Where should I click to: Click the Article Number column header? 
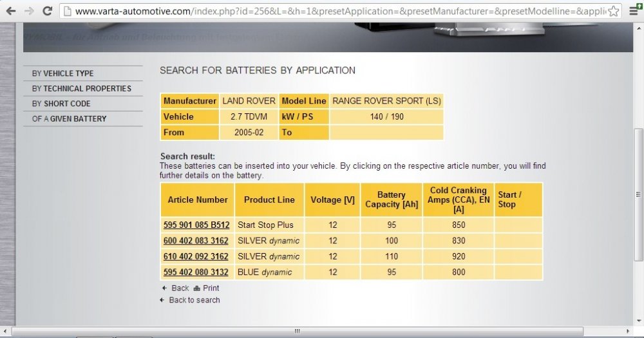point(197,200)
